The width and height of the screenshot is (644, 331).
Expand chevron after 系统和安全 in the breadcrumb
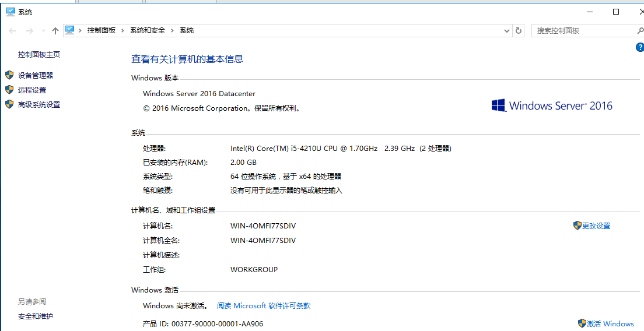pyautogui.click(x=171, y=30)
